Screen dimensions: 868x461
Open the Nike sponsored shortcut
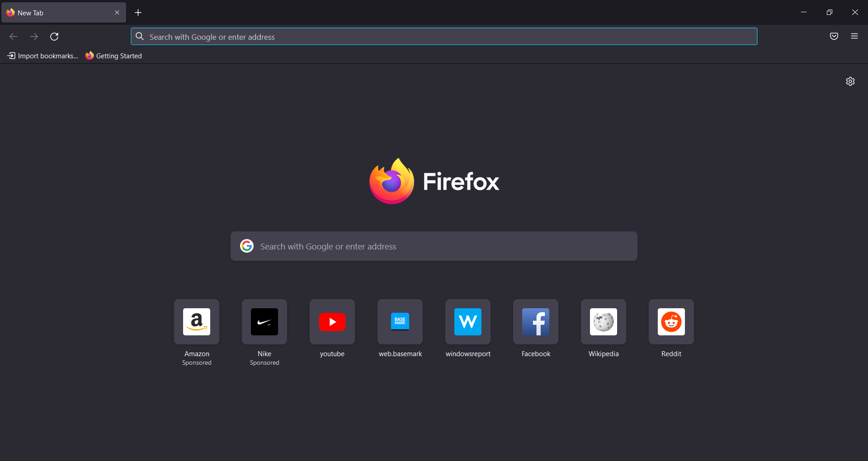coord(264,322)
